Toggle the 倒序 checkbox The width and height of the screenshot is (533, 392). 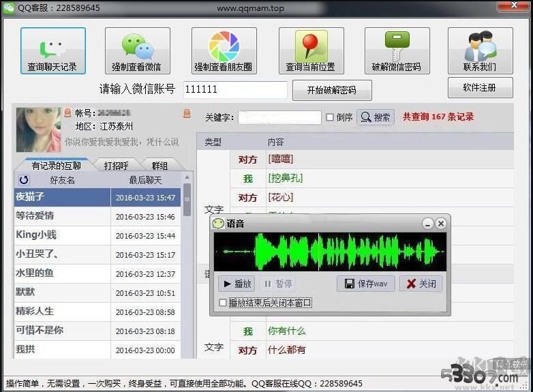tap(329, 117)
